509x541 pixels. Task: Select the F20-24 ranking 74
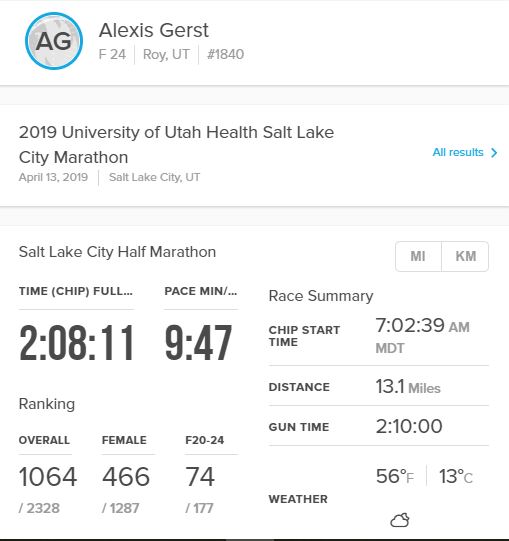[x=200, y=477]
